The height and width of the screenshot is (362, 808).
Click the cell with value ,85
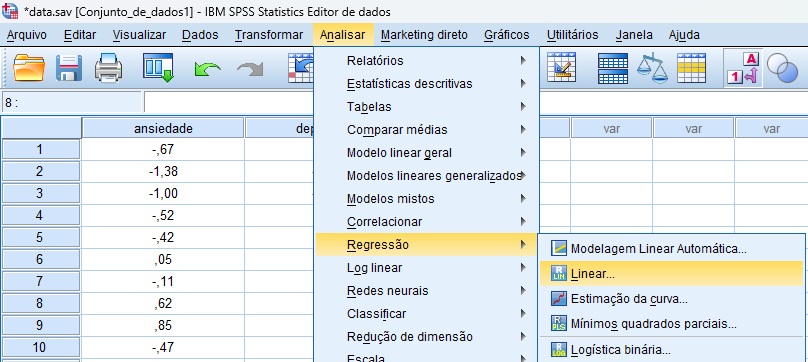point(163,326)
